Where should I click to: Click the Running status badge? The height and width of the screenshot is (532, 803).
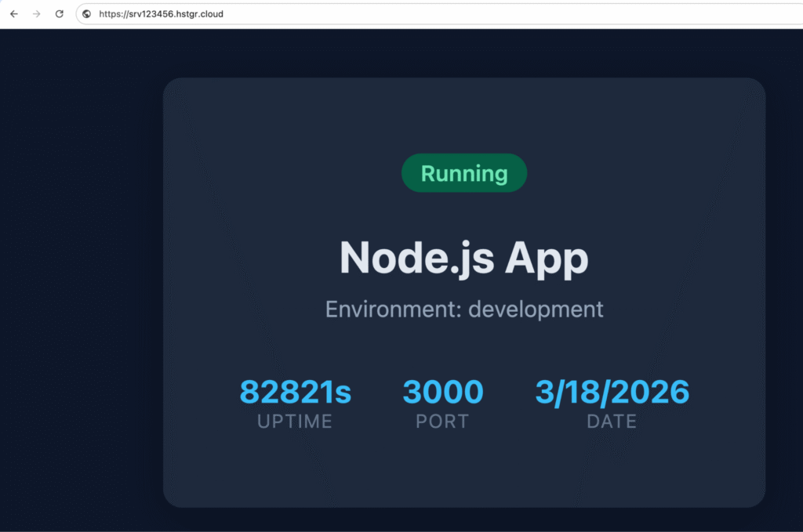point(463,173)
